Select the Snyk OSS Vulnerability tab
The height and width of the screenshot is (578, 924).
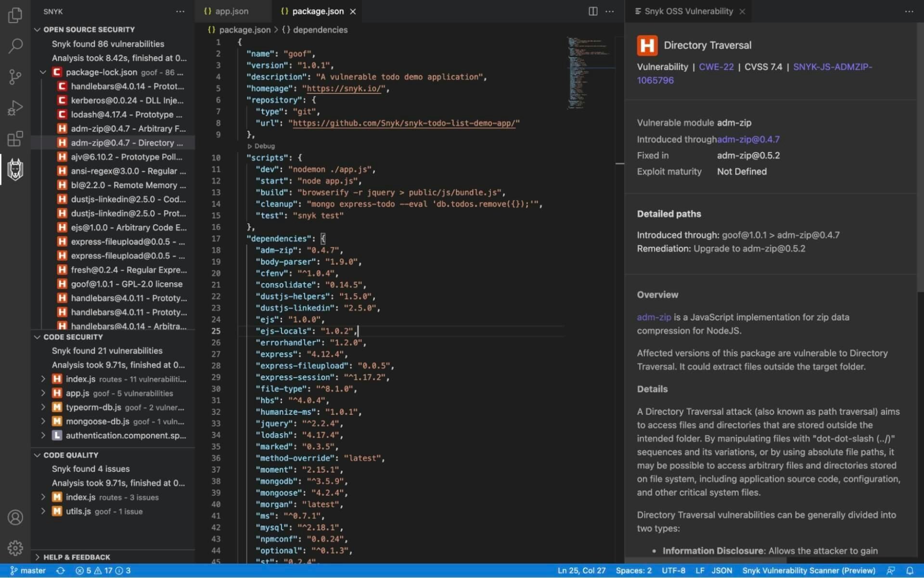[687, 11]
